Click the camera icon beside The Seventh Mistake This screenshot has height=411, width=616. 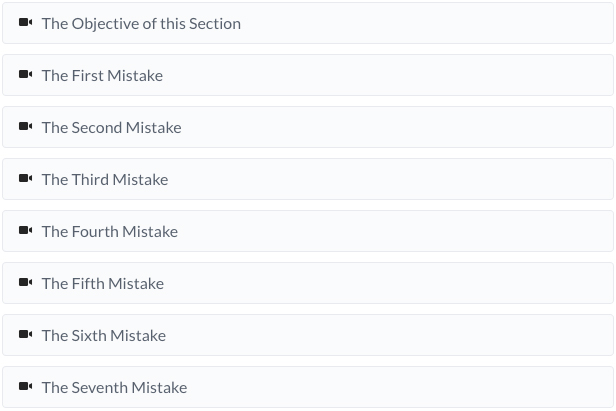pos(26,386)
